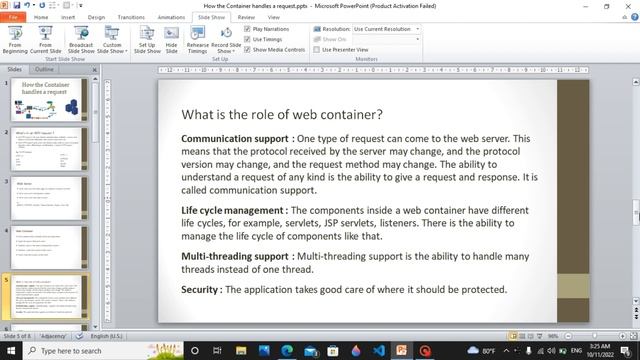Click the Record Slide Show icon

(x=226, y=33)
